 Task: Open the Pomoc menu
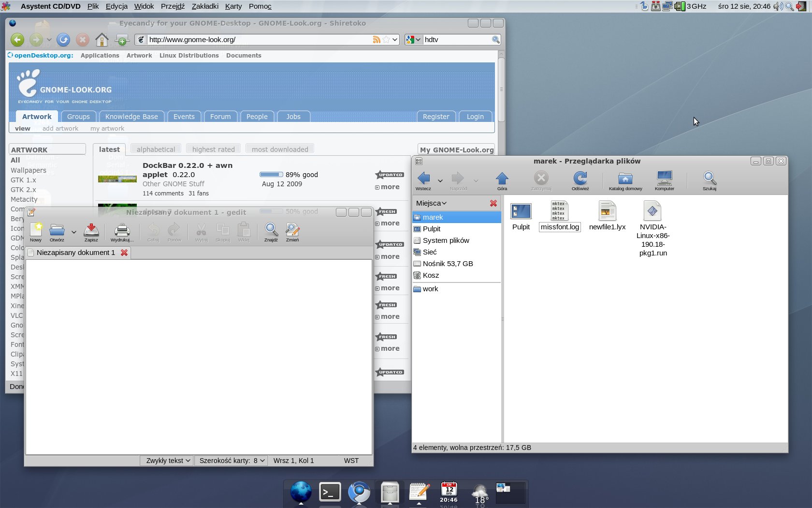tap(260, 6)
